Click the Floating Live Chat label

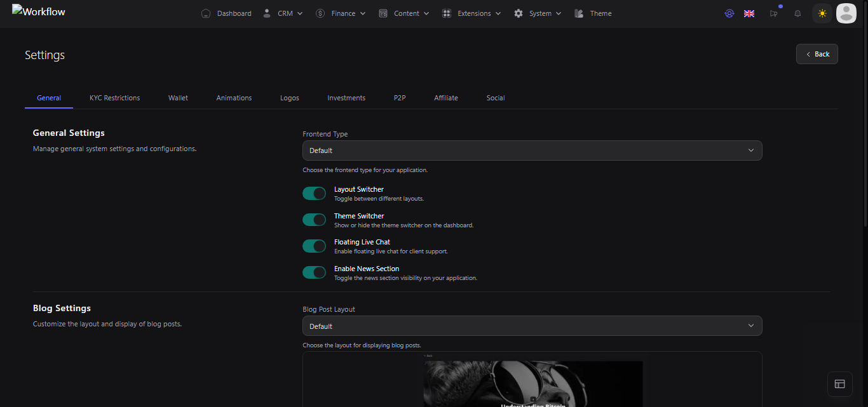(362, 242)
